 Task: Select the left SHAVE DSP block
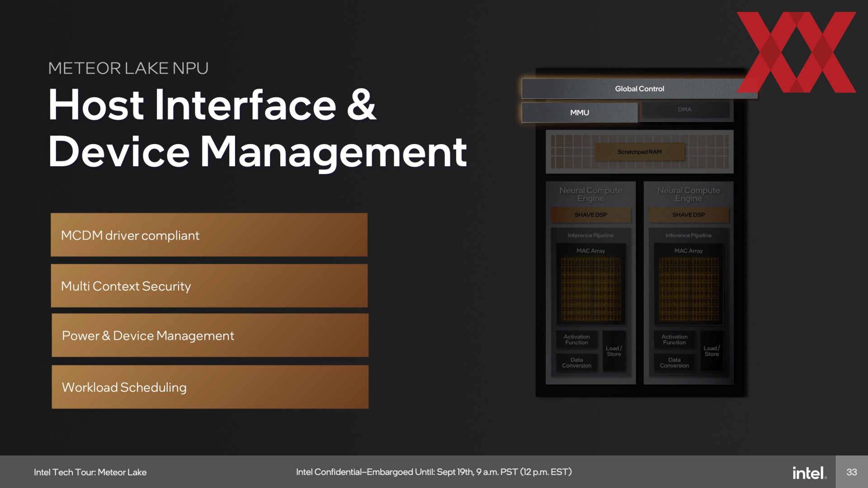(590, 215)
